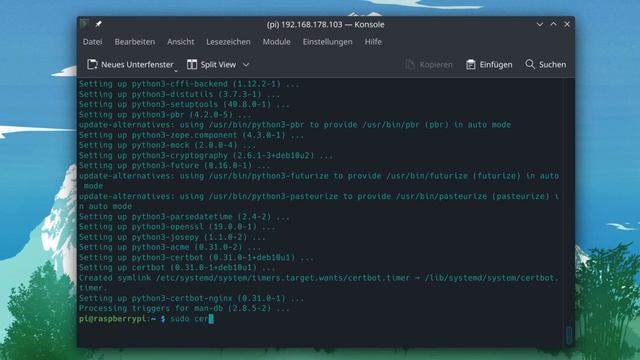Maximize the Konsole window

pos(553,24)
